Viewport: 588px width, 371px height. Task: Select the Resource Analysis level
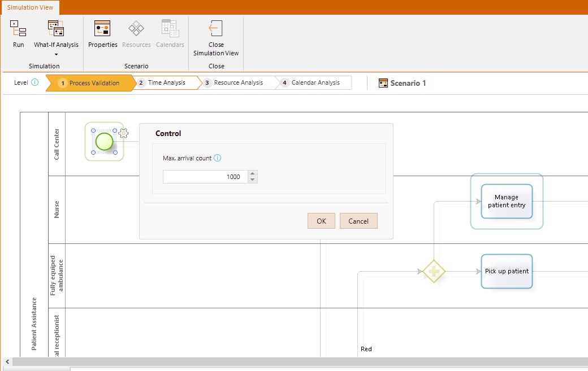pyautogui.click(x=238, y=83)
